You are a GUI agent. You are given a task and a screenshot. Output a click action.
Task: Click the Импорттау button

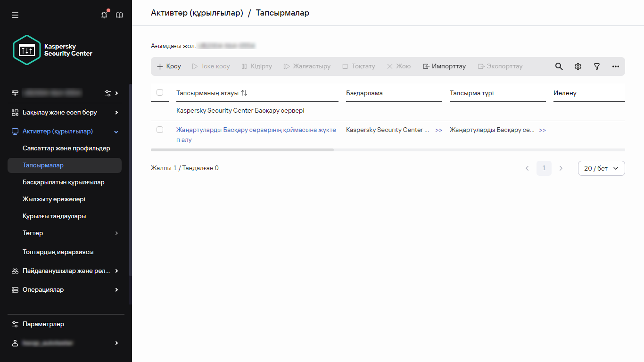pos(444,66)
